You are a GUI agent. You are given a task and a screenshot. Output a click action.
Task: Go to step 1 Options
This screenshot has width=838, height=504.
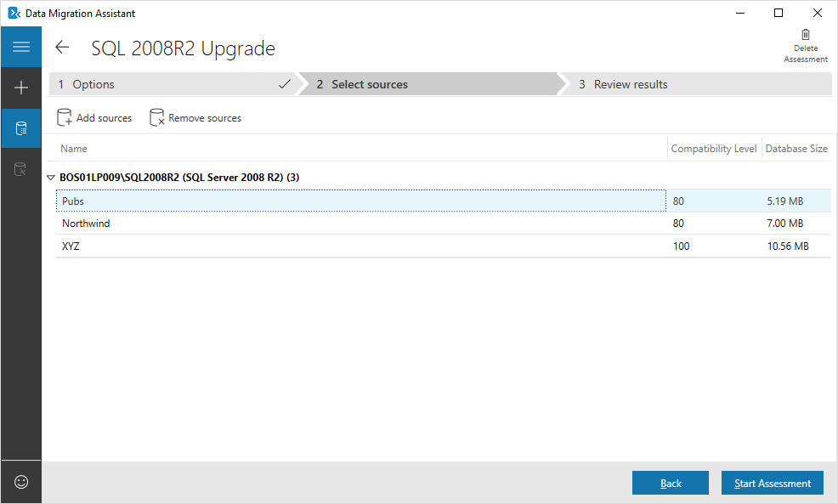coord(172,84)
